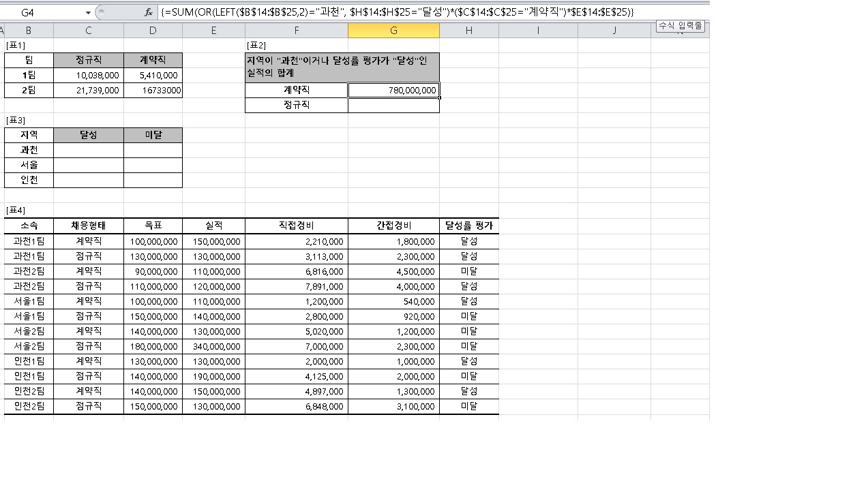Select column F header
Screen dimensions: 868x494
[x=296, y=30]
